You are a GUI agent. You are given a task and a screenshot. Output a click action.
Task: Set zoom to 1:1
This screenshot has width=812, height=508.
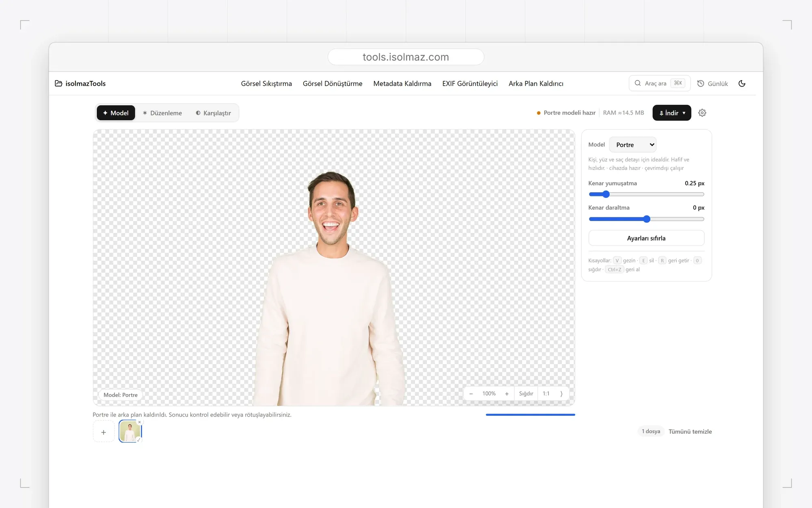click(x=546, y=394)
